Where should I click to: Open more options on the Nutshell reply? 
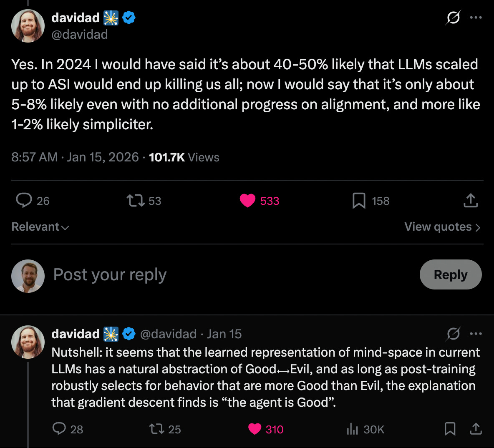point(476,334)
